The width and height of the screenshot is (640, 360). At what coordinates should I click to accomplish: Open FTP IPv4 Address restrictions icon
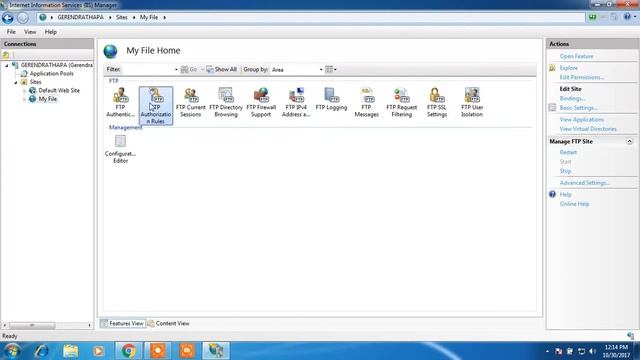(296, 102)
